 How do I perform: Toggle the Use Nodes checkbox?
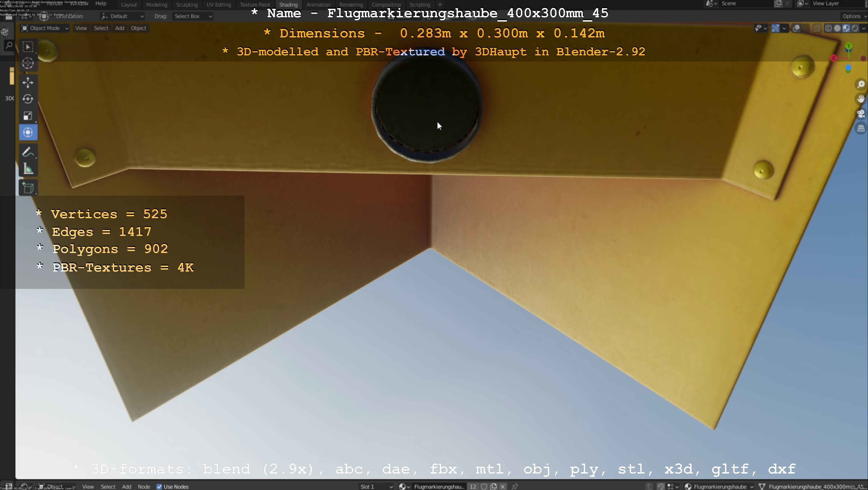tap(159, 486)
